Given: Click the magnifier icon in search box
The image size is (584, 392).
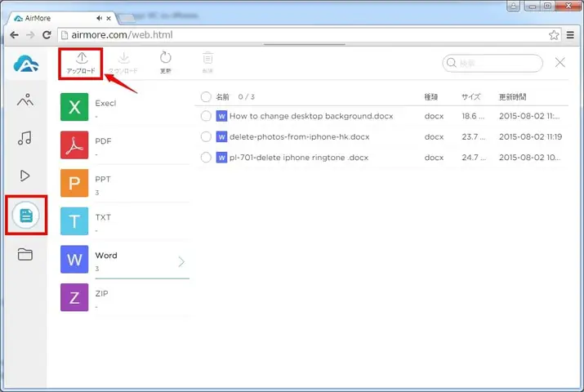Looking at the screenshot, I should [452, 63].
